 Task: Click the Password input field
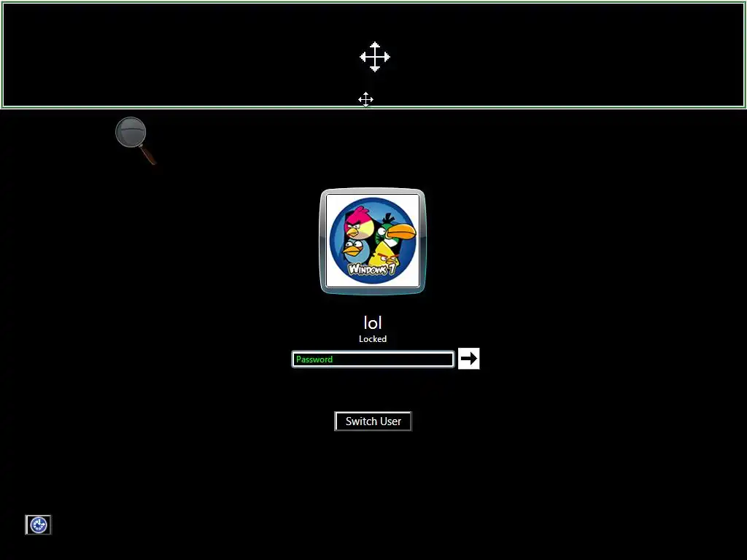pyautogui.click(x=373, y=359)
